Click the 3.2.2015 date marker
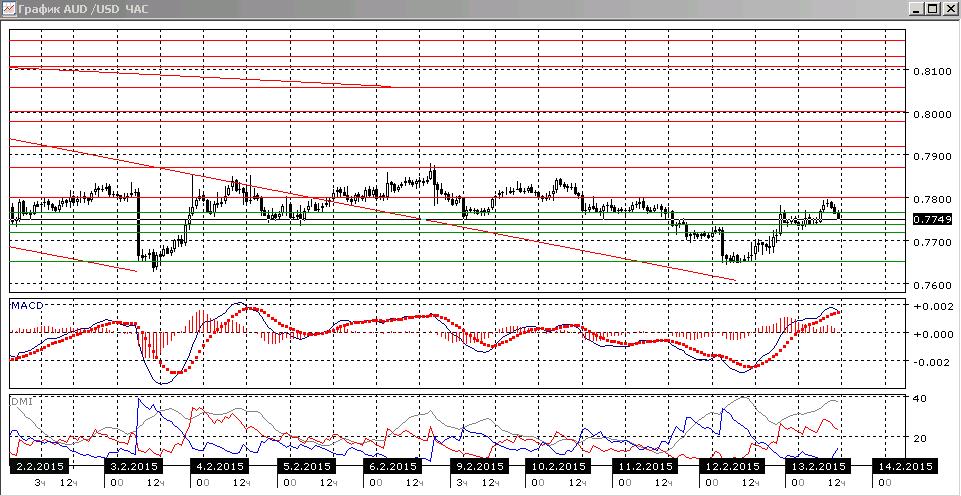This screenshot has height=496, width=961. [131, 466]
